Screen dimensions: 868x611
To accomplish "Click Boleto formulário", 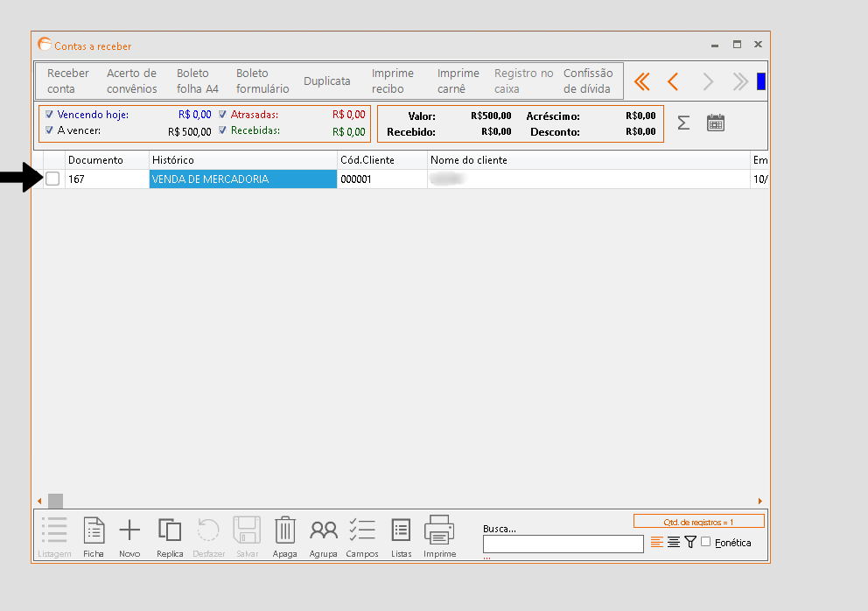I will click(x=262, y=81).
